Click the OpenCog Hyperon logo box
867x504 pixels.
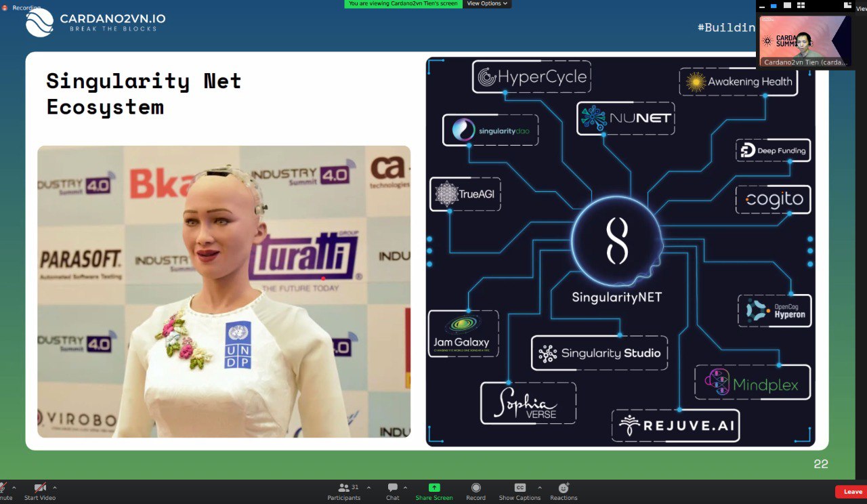[x=775, y=310]
